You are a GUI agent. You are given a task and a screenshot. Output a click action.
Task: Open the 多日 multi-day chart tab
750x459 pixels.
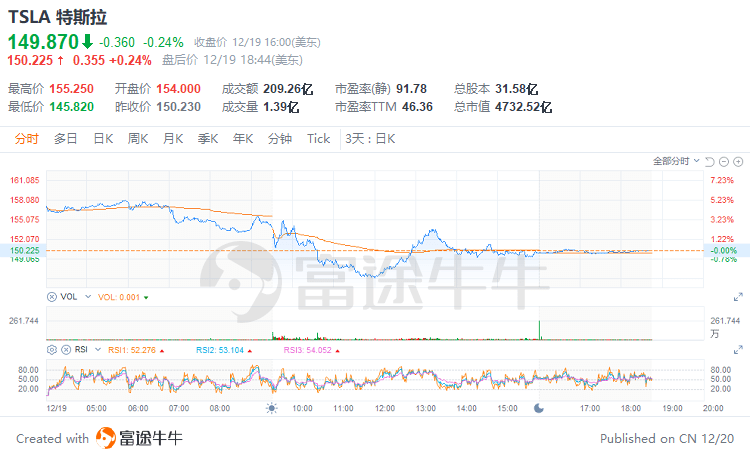coord(66,139)
